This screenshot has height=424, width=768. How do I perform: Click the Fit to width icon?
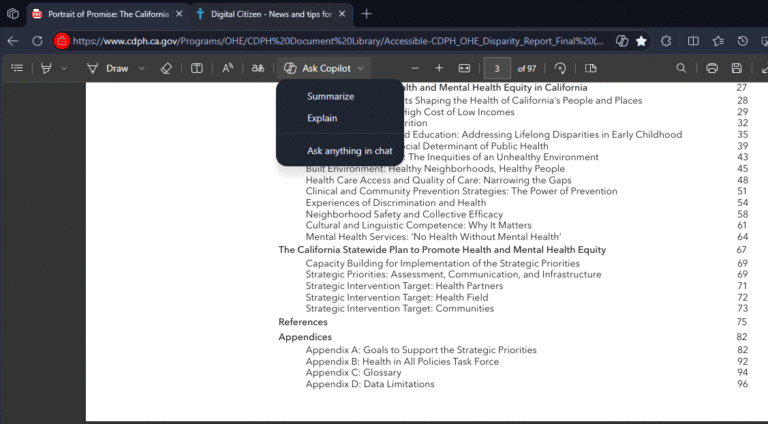[x=464, y=68]
